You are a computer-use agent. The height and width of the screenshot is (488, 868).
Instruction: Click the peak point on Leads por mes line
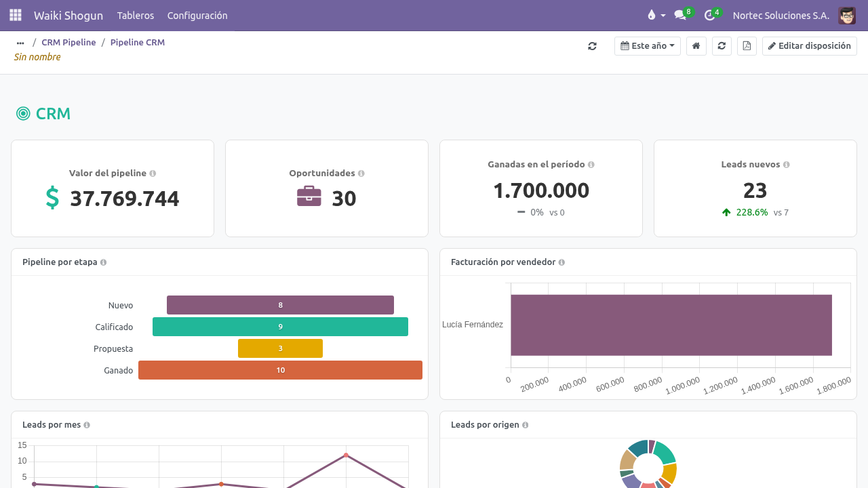(x=346, y=455)
